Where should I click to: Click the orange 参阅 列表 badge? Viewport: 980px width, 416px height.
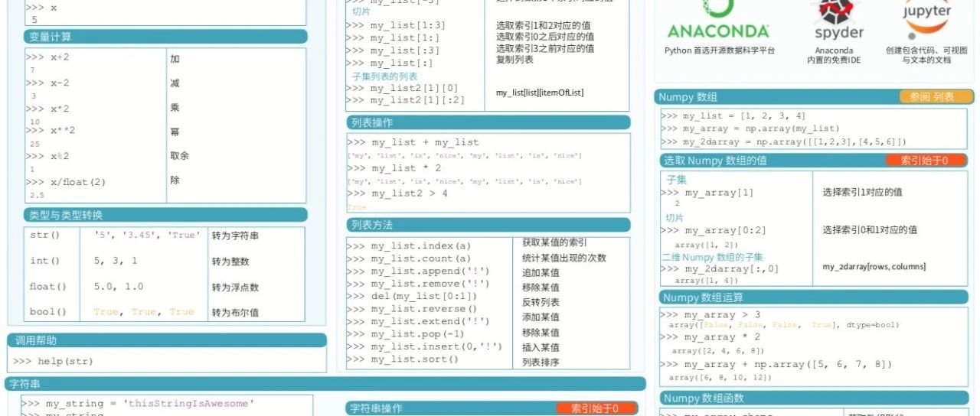pos(936,97)
